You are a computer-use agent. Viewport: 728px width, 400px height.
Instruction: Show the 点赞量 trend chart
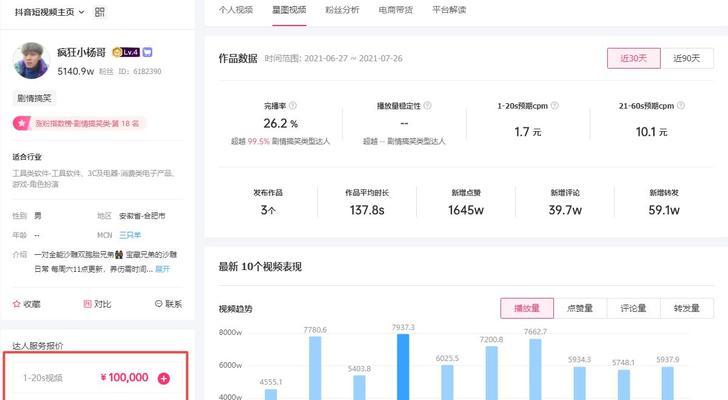[x=580, y=308]
